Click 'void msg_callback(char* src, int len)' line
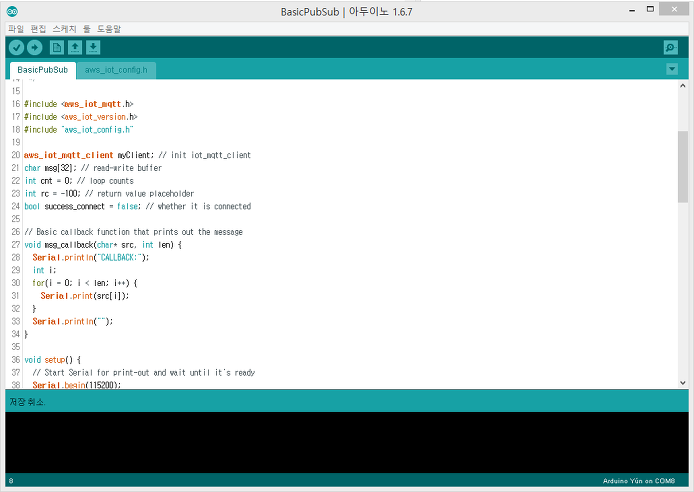Screen dimensions: 694x492 point(103,245)
